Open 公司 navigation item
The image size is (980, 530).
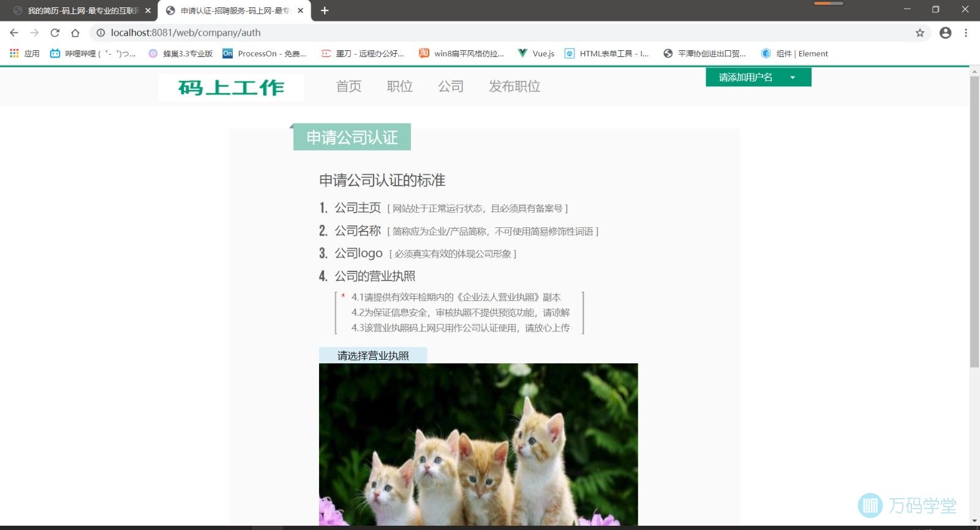point(451,86)
